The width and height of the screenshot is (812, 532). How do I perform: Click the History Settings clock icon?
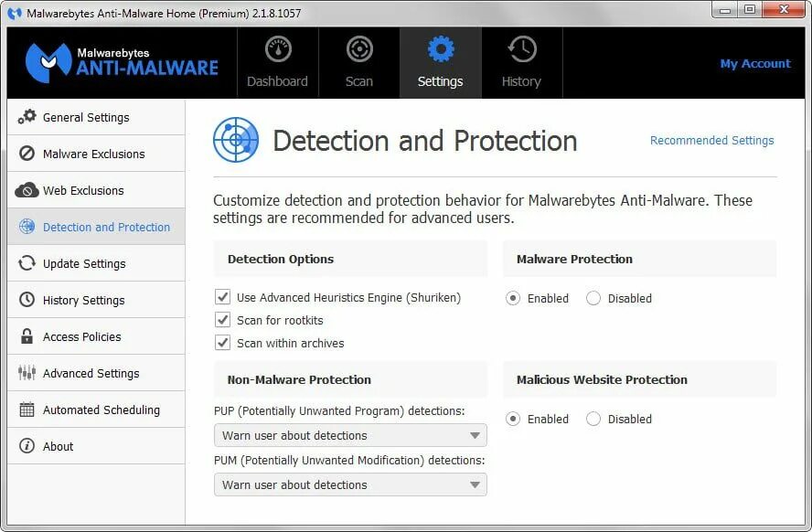point(26,300)
